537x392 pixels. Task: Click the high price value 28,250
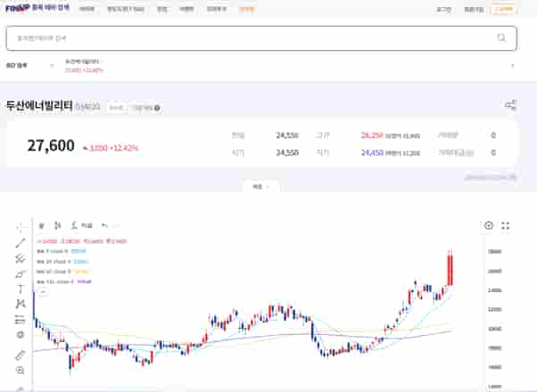coord(372,135)
